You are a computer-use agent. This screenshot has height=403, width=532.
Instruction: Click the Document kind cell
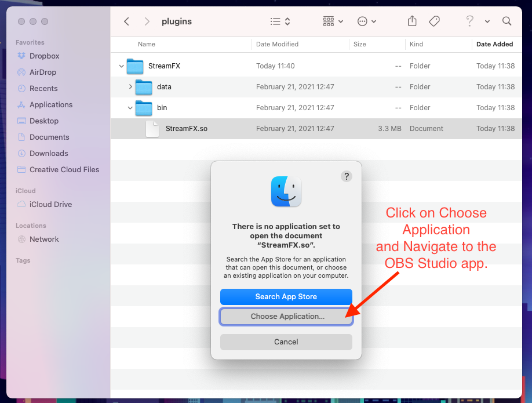coord(426,129)
